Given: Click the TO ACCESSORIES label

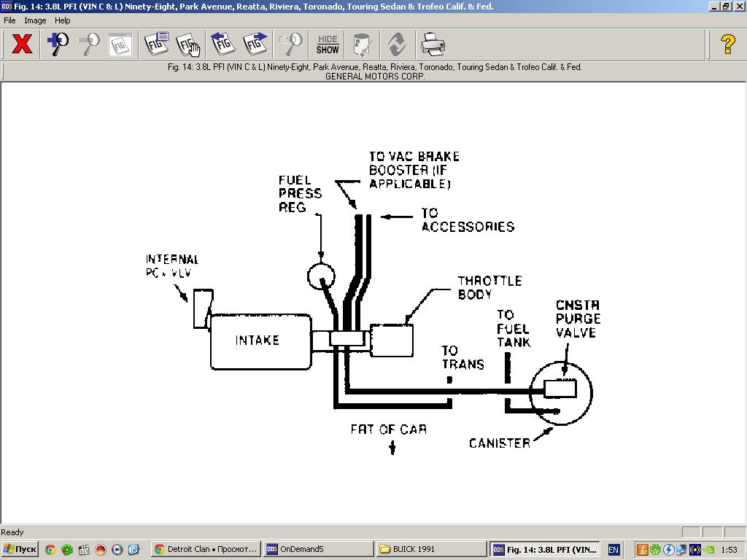Looking at the screenshot, I should coord(468,220).
